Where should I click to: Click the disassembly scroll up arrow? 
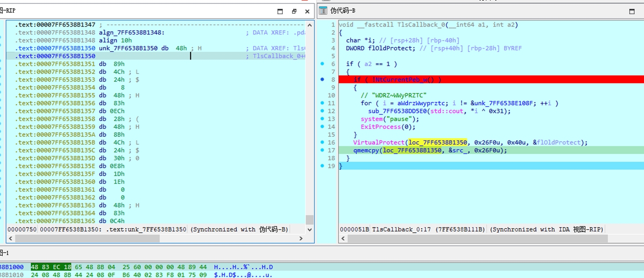click(309, 25)
